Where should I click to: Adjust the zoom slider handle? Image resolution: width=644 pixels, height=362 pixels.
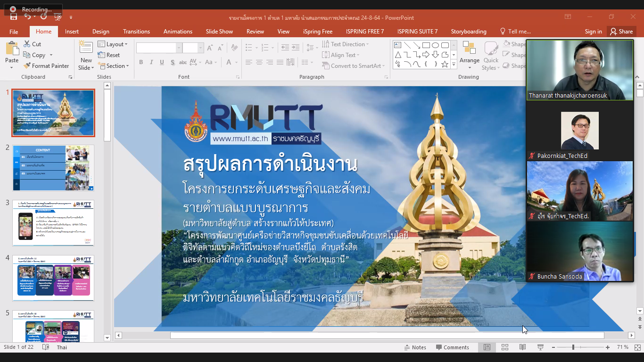[x=573, y=347]
